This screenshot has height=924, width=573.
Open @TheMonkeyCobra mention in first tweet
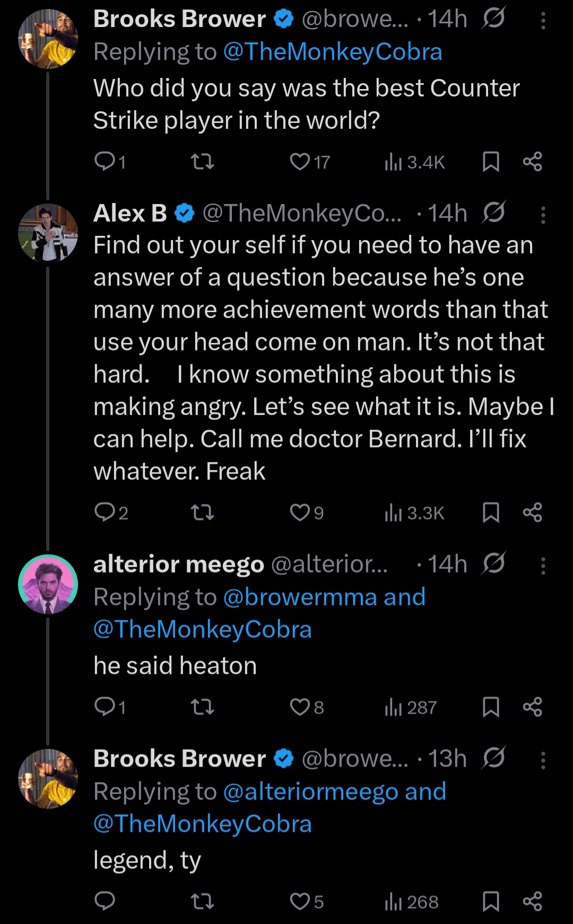(333, 52)
